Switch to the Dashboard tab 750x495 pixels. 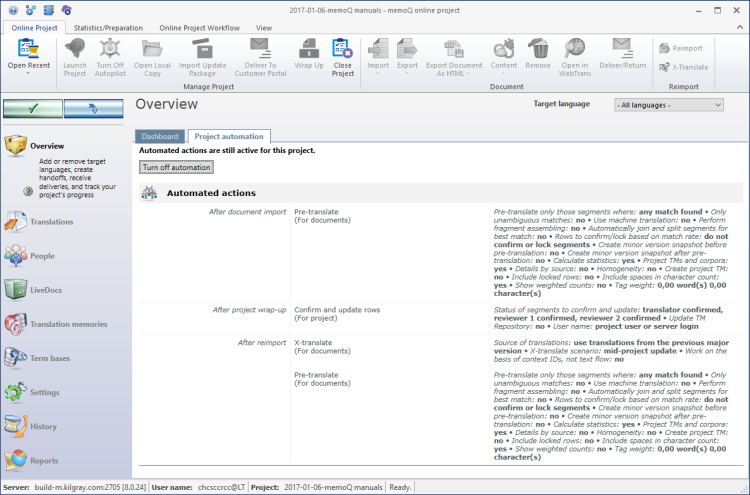point(160,136)
